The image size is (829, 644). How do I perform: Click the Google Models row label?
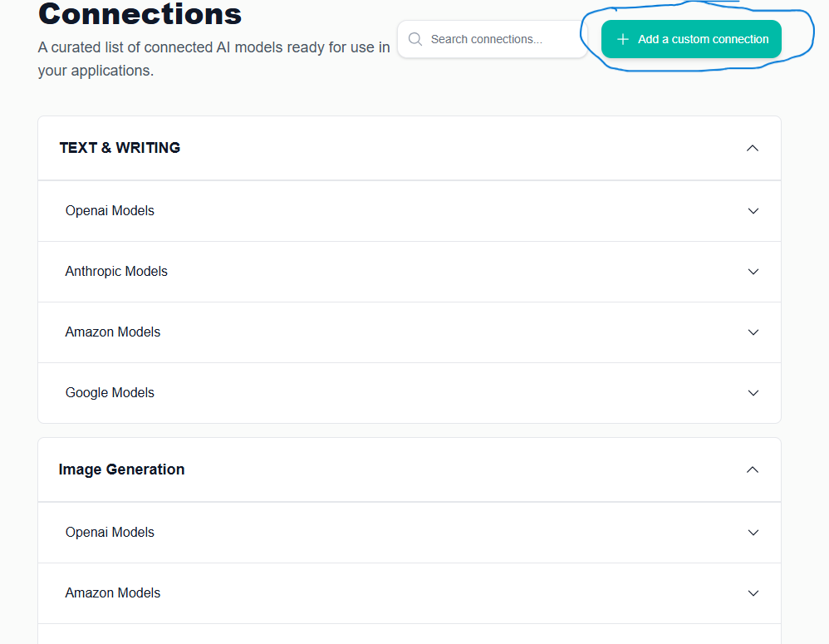click(x=110, y=393)
